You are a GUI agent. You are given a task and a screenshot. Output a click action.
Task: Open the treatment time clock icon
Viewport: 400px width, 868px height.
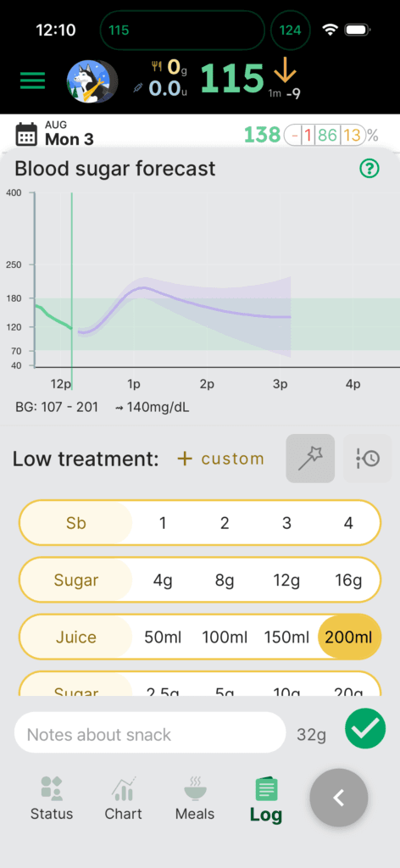point(368,459)
